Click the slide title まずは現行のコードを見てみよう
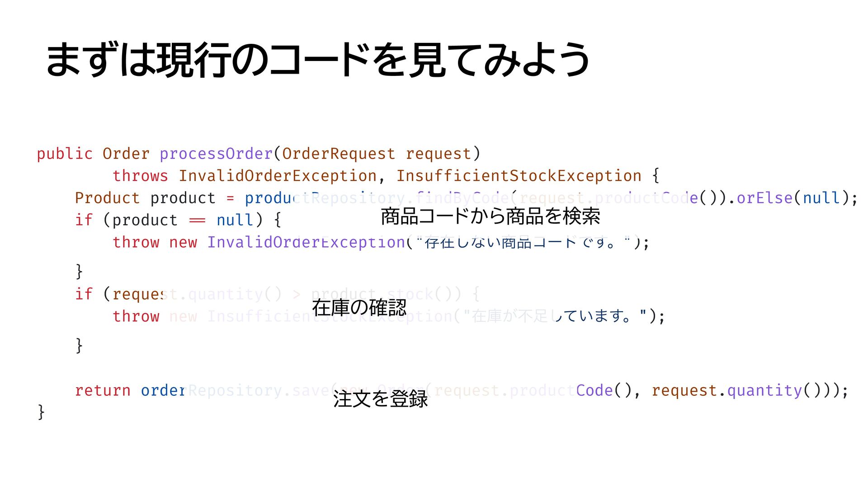The image size is (868, 488). (317, 60)
